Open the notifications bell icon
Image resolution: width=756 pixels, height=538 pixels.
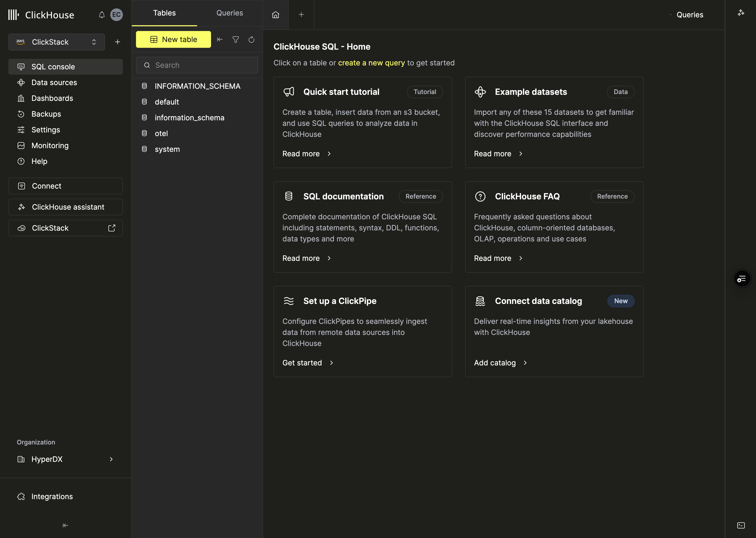tap(102, 15)
